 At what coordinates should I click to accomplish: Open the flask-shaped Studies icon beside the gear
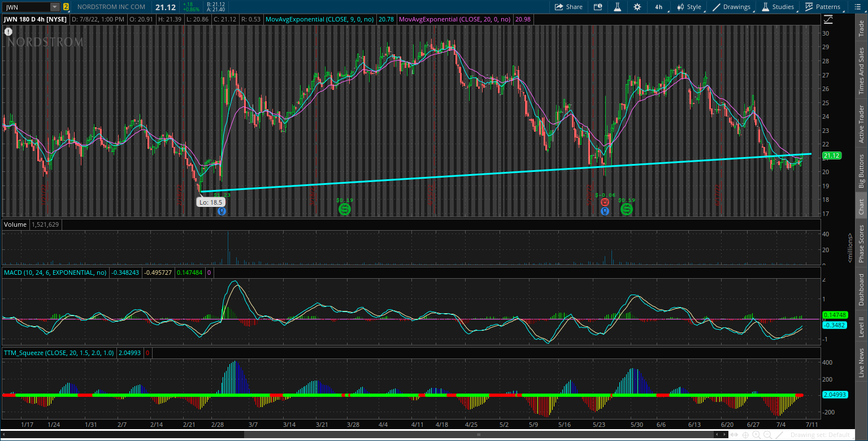coord(617,7)
